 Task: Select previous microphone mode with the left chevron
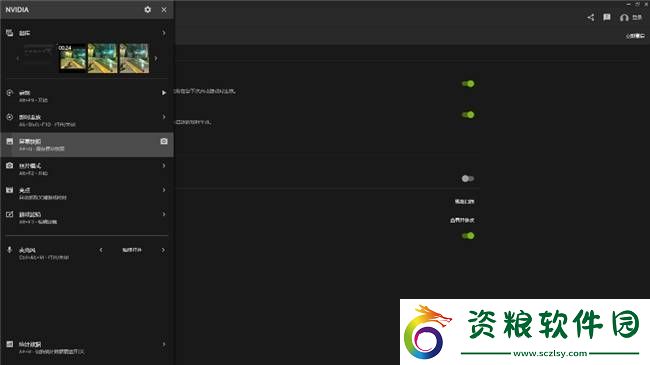click(101, 250)
